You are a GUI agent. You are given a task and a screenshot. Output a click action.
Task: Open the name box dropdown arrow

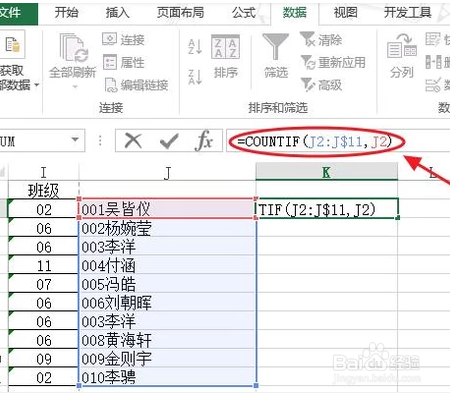[x=75, y=140]
